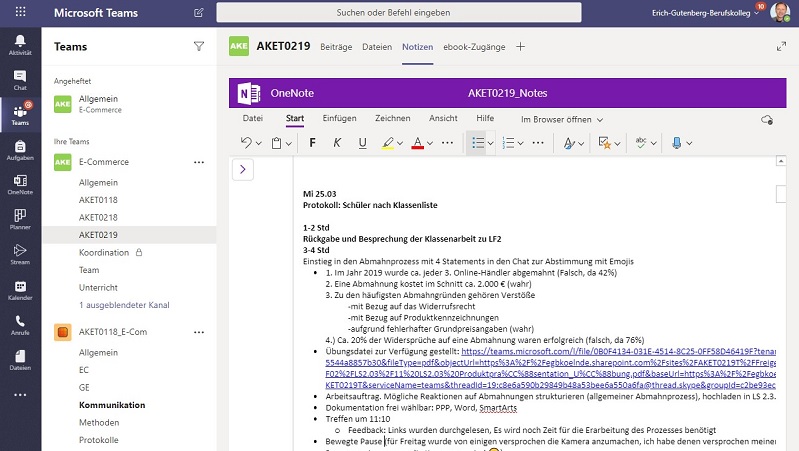Switch to the ebook-Zugänge tab
Viewport: 799px width, 451px height.
pos(474,47)
